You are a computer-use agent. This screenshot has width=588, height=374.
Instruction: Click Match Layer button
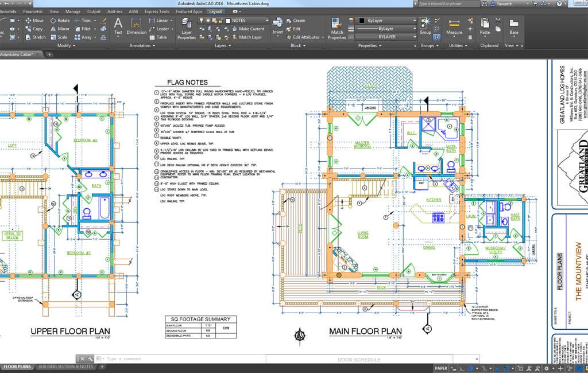pyautogui.click(x=247, y=37)
